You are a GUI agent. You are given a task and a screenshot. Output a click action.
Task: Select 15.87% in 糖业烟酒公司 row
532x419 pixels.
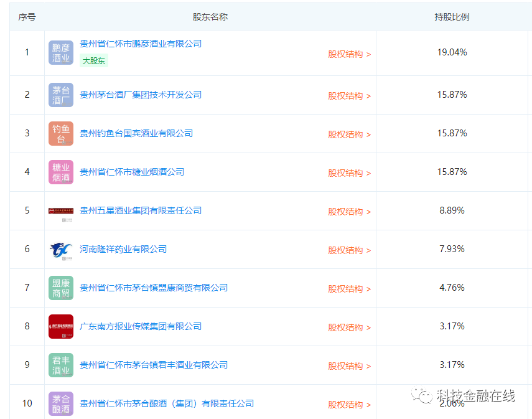pyautogui.click(x=452, y=172)
